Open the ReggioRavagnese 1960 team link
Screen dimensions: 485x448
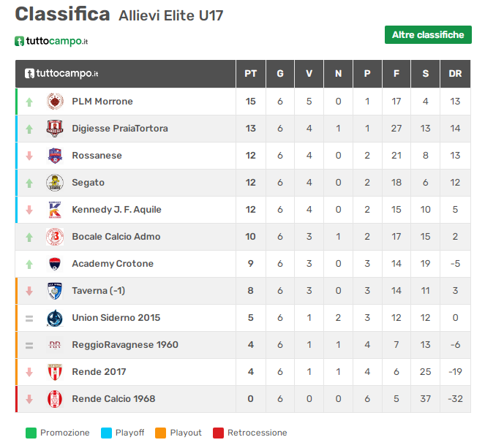pyautogui.click(x=125, y=345)
